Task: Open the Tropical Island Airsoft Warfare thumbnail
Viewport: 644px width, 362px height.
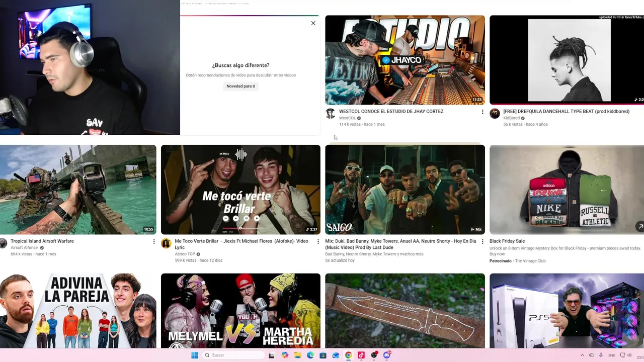Action: click(x=78, y=190)
